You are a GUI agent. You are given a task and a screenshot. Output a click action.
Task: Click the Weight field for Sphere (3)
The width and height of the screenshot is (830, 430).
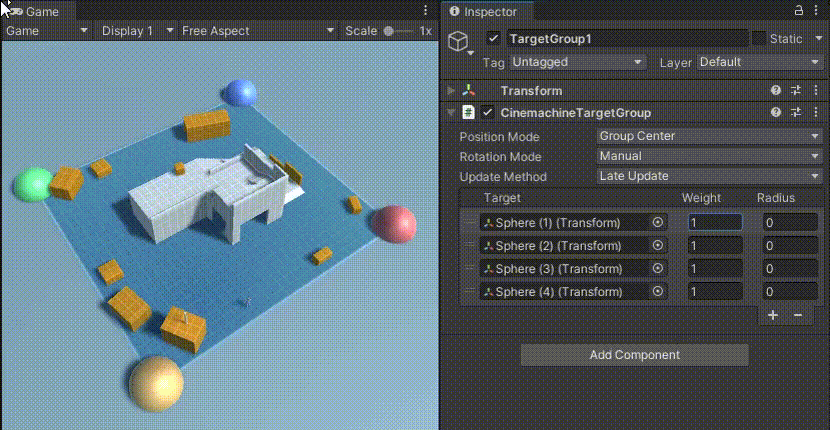715,268
